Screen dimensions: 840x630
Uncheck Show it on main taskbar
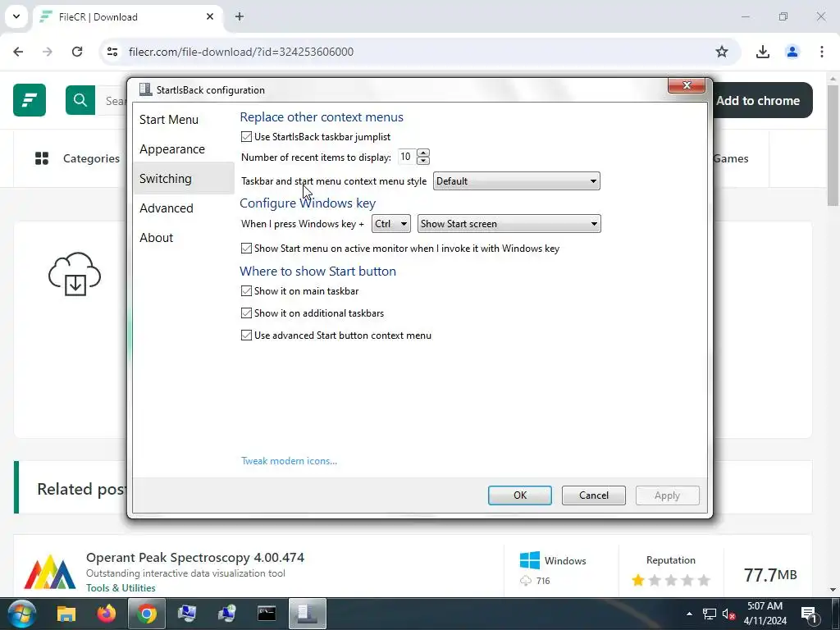(246, 291)
